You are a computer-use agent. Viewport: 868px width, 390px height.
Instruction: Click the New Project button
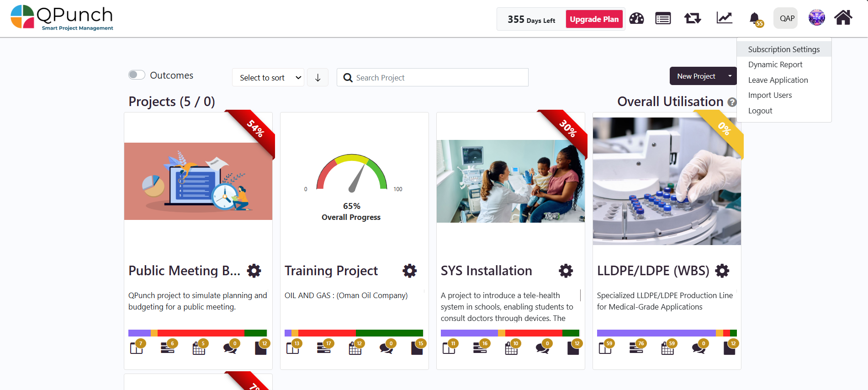tap(696, 76)
